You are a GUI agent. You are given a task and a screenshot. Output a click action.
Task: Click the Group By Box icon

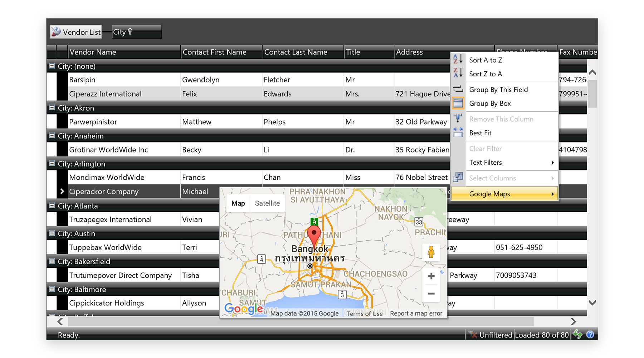point(458,103)
